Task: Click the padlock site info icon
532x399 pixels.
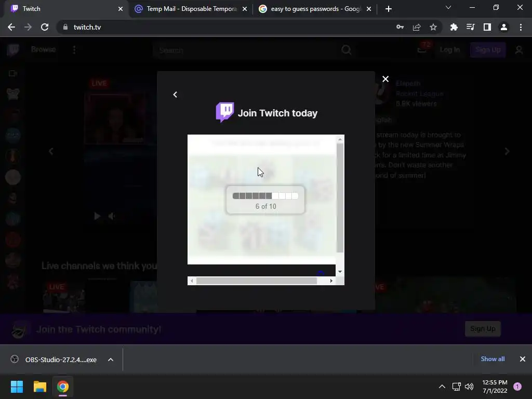Action: [x=65, y=27]
